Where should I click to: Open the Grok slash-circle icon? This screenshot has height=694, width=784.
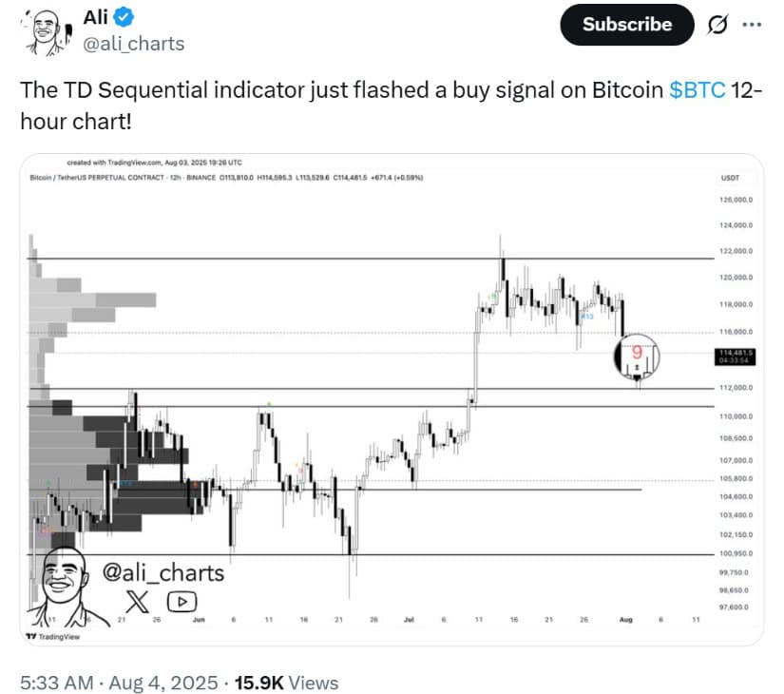click(717, 25)
